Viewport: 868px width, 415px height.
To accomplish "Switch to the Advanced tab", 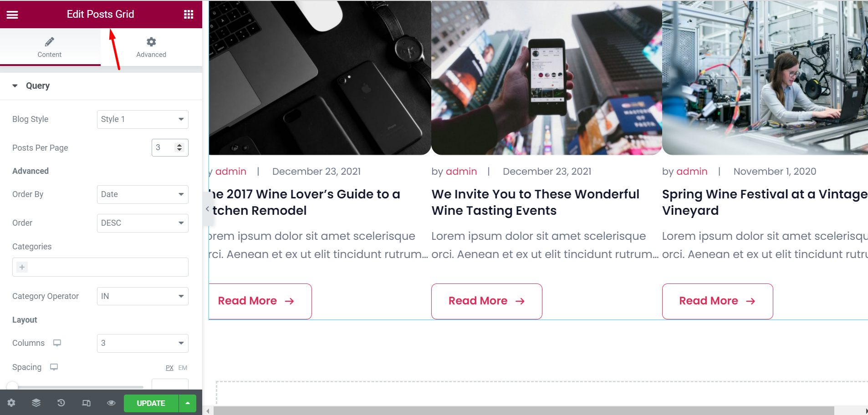I will click(x=151, y=47).
